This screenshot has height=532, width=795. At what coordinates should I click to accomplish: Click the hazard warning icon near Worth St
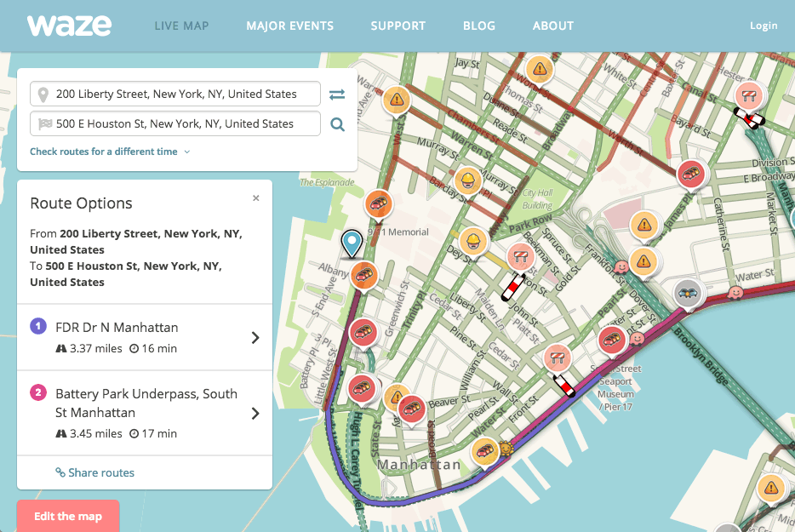click(539, 69)
